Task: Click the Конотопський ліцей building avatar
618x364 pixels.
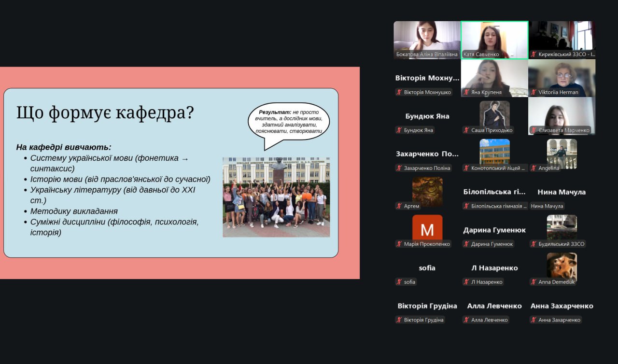Action: pos(494,152)
